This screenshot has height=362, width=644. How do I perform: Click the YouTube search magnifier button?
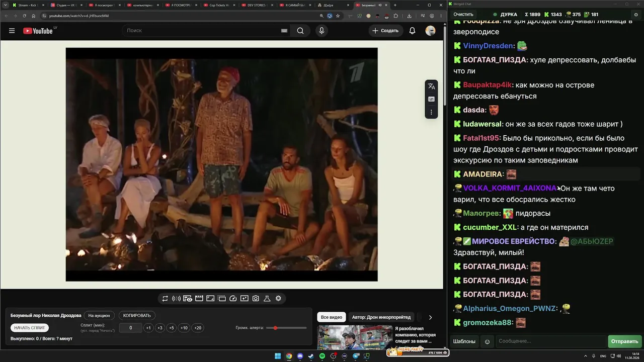click(300, 31)
